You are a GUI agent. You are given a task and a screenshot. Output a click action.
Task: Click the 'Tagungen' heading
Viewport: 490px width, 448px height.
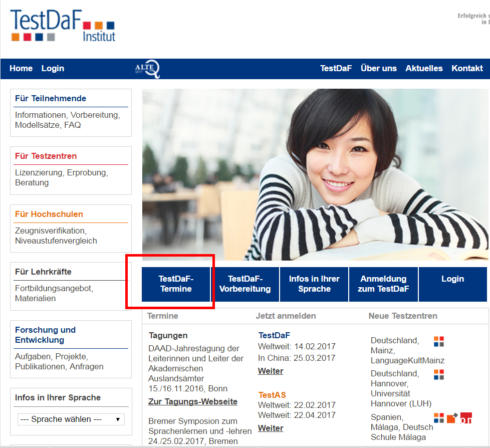tap(168, 335)
